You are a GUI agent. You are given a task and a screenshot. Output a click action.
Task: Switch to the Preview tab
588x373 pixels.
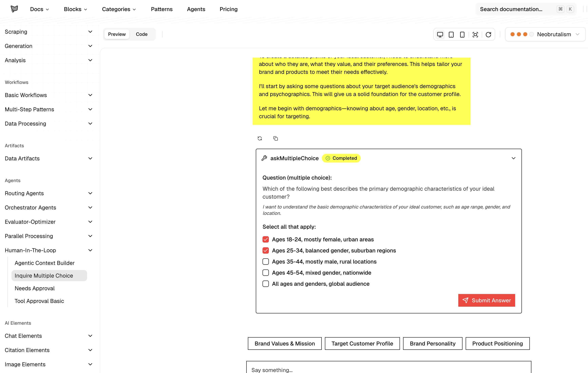coord(117,34)
